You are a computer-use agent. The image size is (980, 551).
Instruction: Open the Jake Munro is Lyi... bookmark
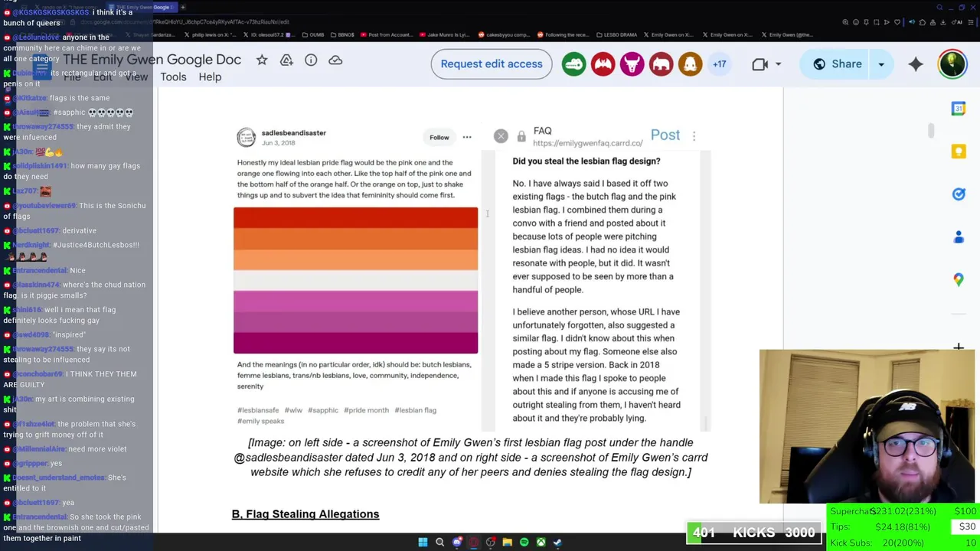click(x=443, y=34)
